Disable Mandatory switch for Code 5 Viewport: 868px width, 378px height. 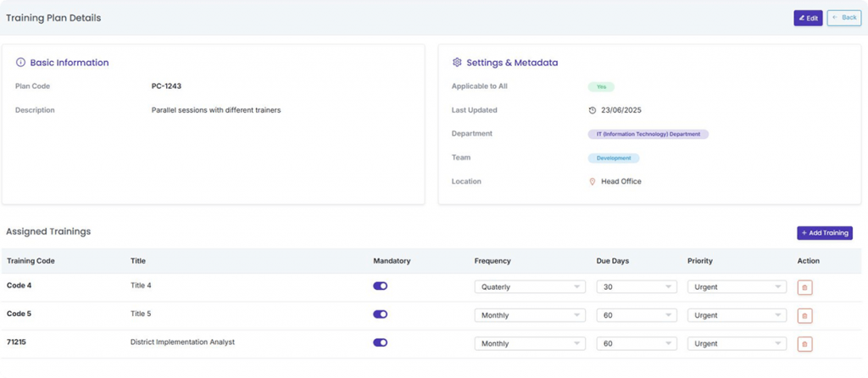[380, 314]
